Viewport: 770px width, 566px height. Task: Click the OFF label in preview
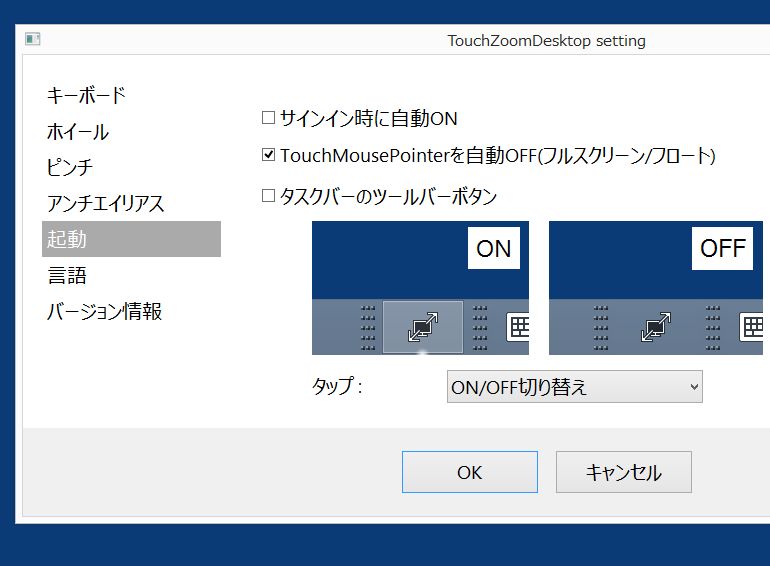coord(722,248)
